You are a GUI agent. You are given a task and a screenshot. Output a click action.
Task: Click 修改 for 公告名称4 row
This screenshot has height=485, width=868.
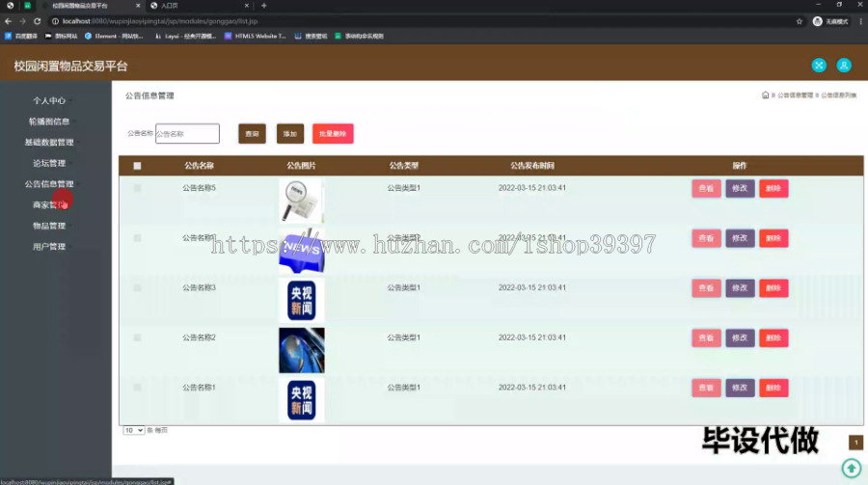740,238
